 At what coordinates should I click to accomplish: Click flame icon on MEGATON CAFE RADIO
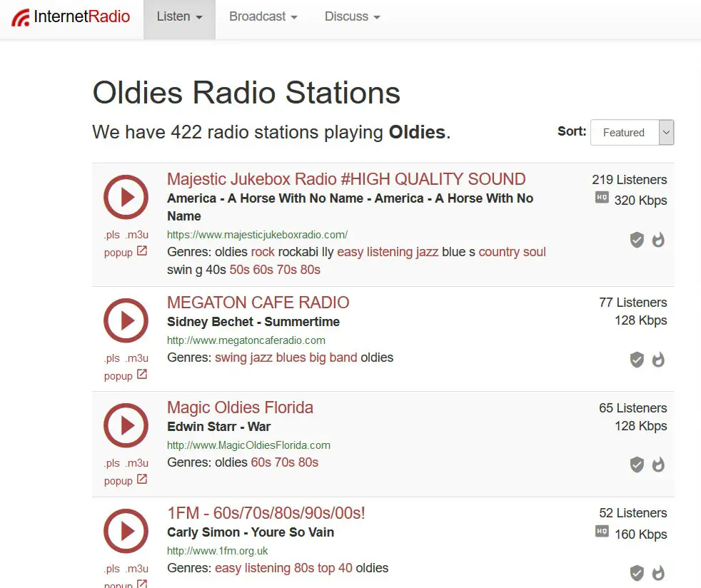point(658,359)
